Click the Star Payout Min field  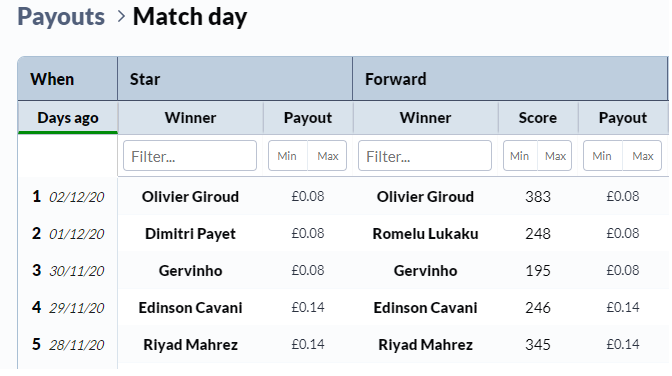(288, 156)
